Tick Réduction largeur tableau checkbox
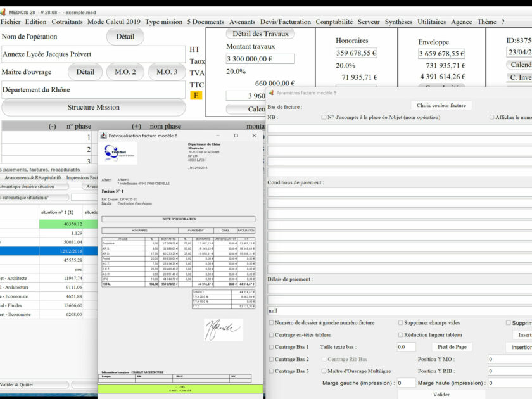532x399 pixels. pos(400,335)
